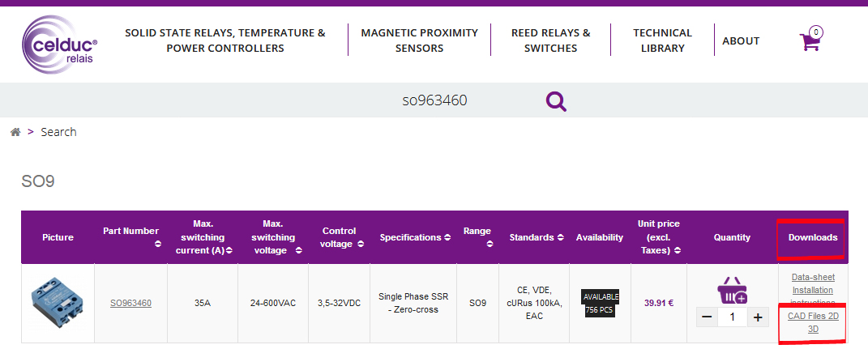Click the search box containing so963460
This screenshot has height=349, width=868.
[x=434, y=100]
